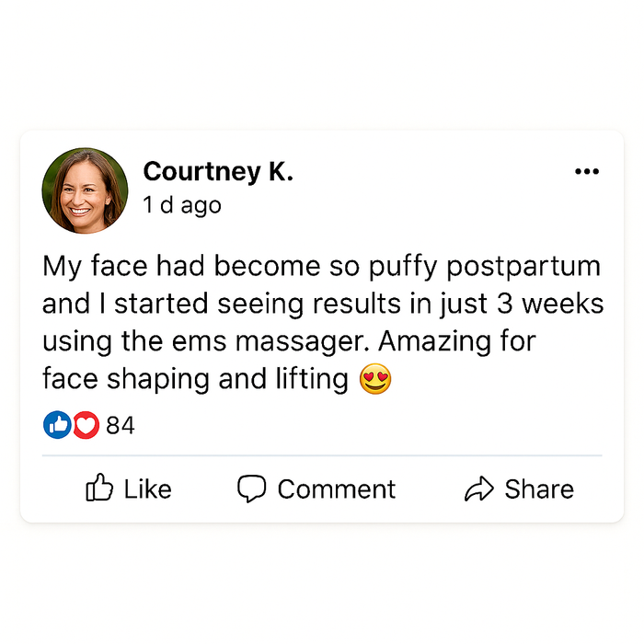This screenshot has width=644, height=644.
Task: Click the "1 d ago" timestamp
Action: pyautogui.click(x=182, y=205)
